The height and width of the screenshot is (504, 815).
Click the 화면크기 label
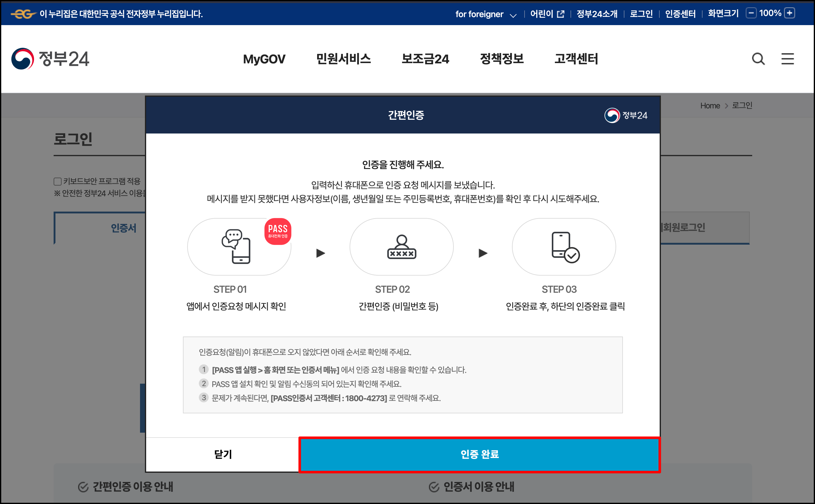pos(723,14)
